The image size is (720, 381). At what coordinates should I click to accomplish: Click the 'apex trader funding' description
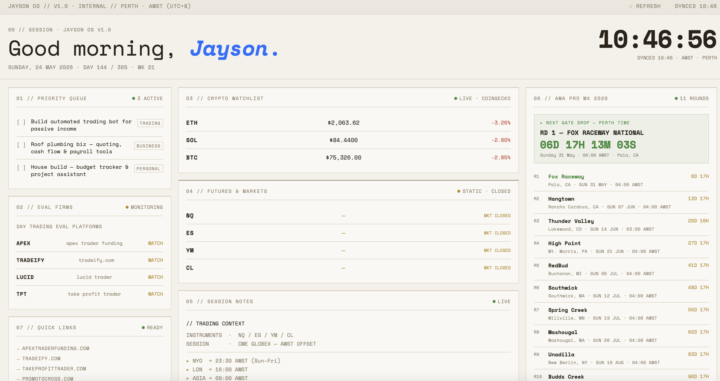(94, 243)
